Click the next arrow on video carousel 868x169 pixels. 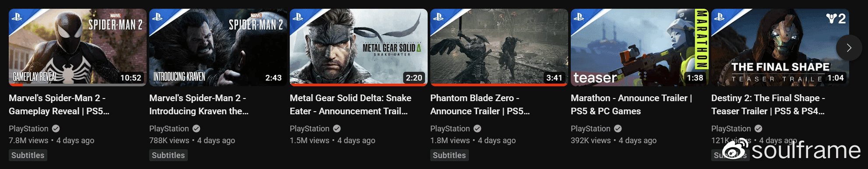coord(849,48)
